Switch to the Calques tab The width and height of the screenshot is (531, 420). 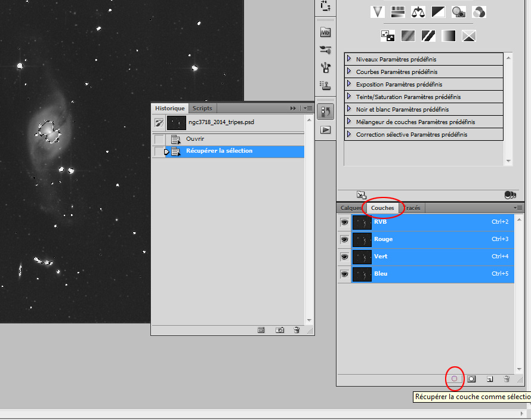point(351,208)
